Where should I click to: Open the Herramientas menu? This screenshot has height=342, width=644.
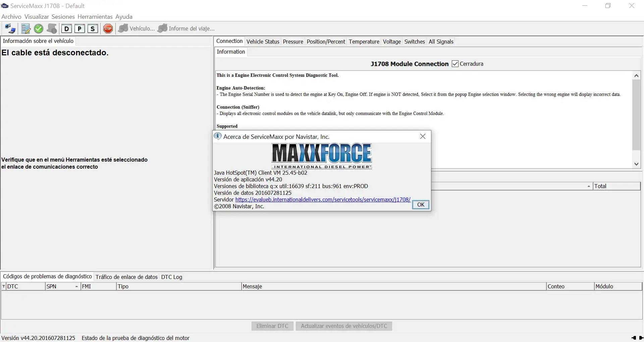(95, 17)
